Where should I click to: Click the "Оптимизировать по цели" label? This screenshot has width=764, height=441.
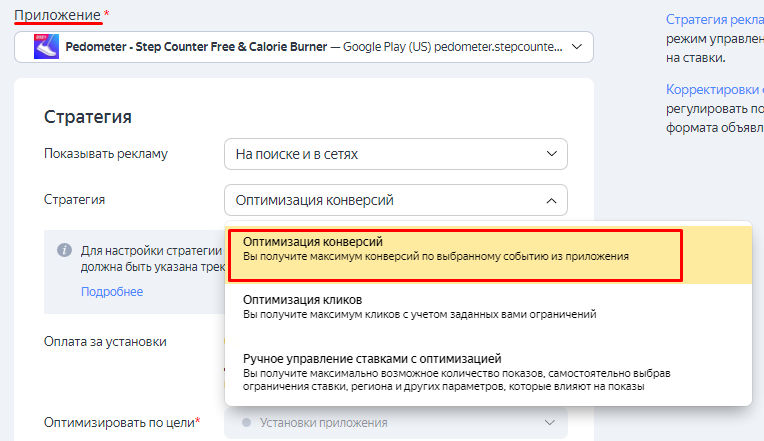point(120,423)
